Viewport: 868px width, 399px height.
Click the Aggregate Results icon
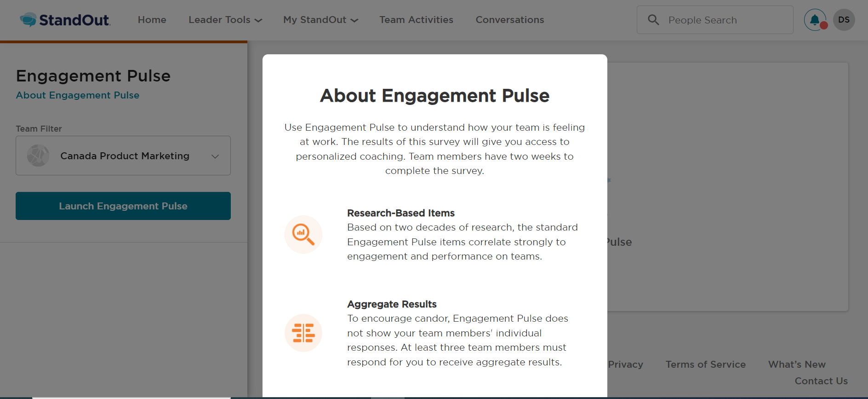pyautogui.click(x=303, y=333)
